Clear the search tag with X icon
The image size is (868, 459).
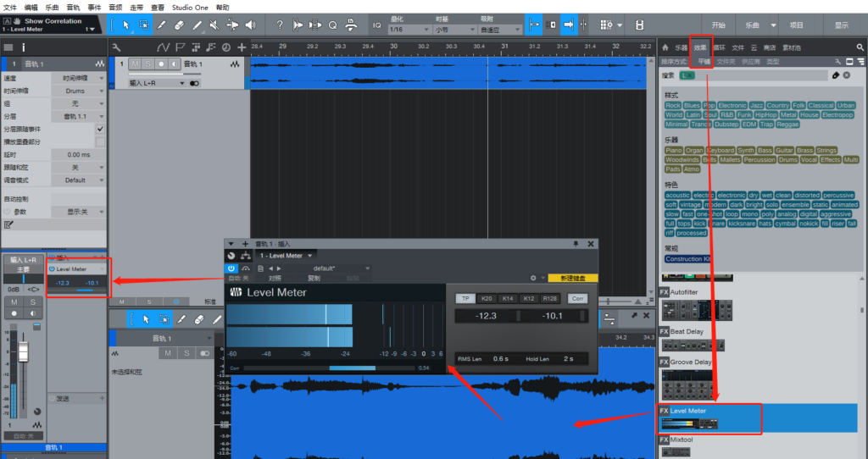click(847, 75)
